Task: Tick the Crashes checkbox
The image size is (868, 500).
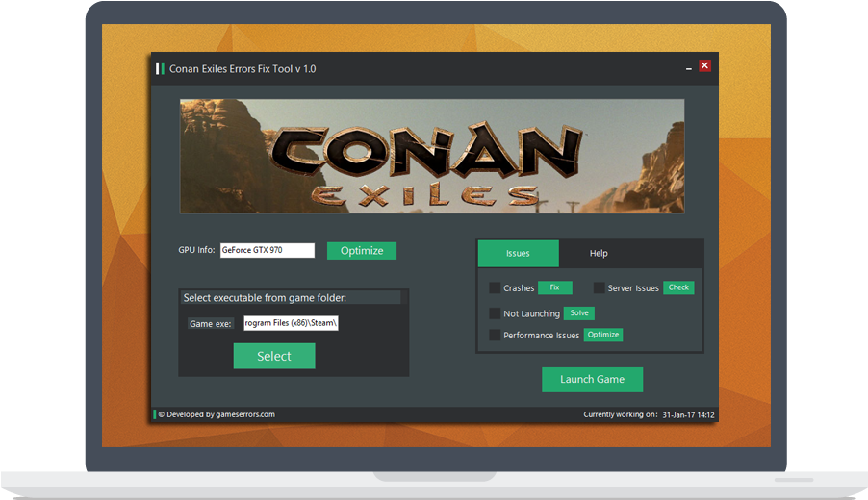Action: tap(495, 287)
